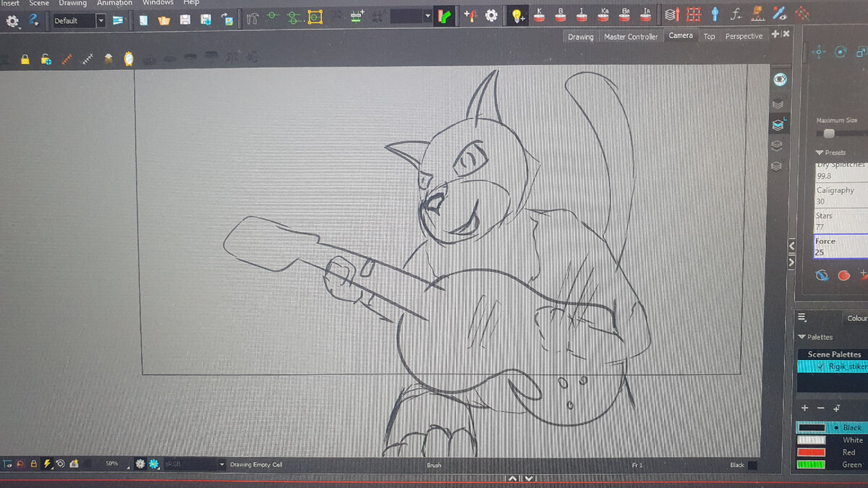Open a scene with the folder icon
Image resolution: width=868 pixels, height=488 pixels.
(x=164, y=19)
